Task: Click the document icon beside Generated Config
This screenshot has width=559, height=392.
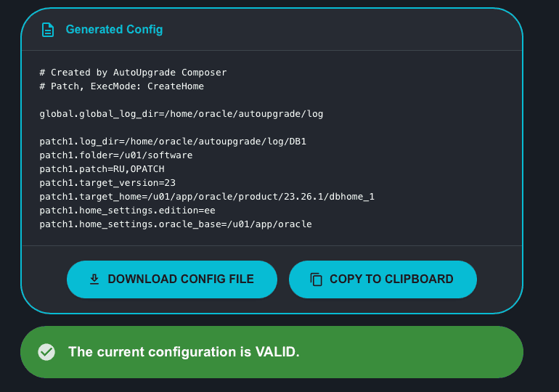Action: click(48, 30)
